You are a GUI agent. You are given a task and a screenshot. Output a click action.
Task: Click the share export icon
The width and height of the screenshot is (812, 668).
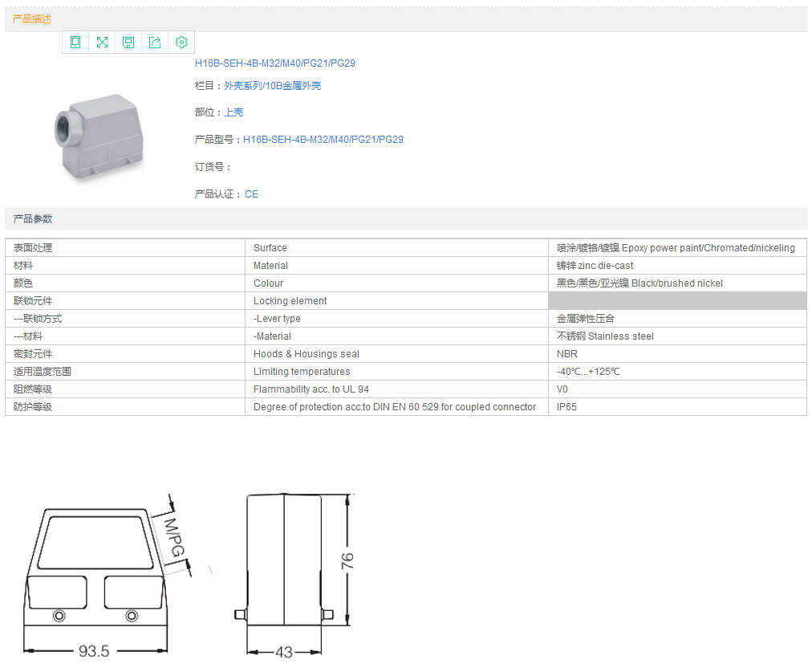tap(155, 43)
